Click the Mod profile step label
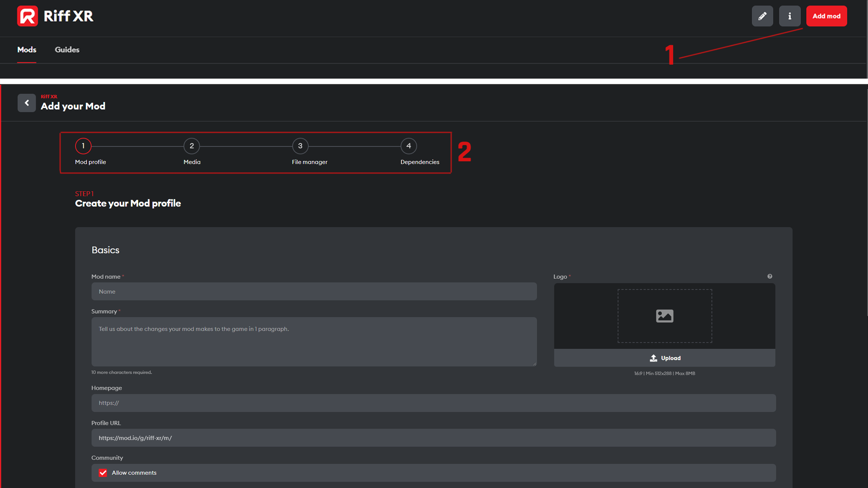The width and height of the screenshot is (868, 488). [x=90, y=162]
